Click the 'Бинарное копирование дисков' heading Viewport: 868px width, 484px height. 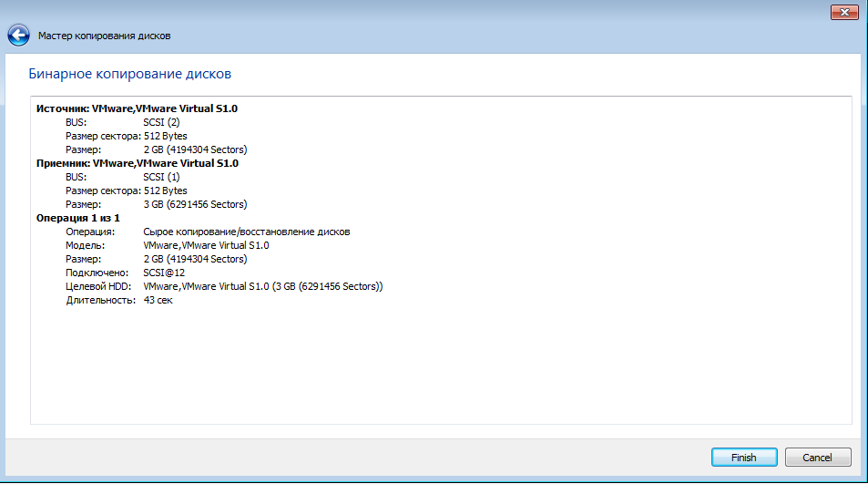(x=130, y=74)
